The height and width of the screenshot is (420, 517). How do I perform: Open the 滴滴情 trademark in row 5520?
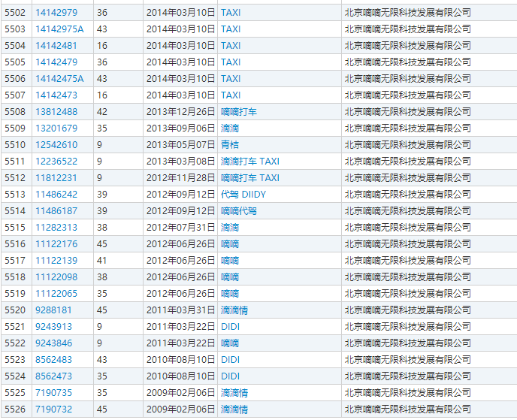(x=234, y=310)
